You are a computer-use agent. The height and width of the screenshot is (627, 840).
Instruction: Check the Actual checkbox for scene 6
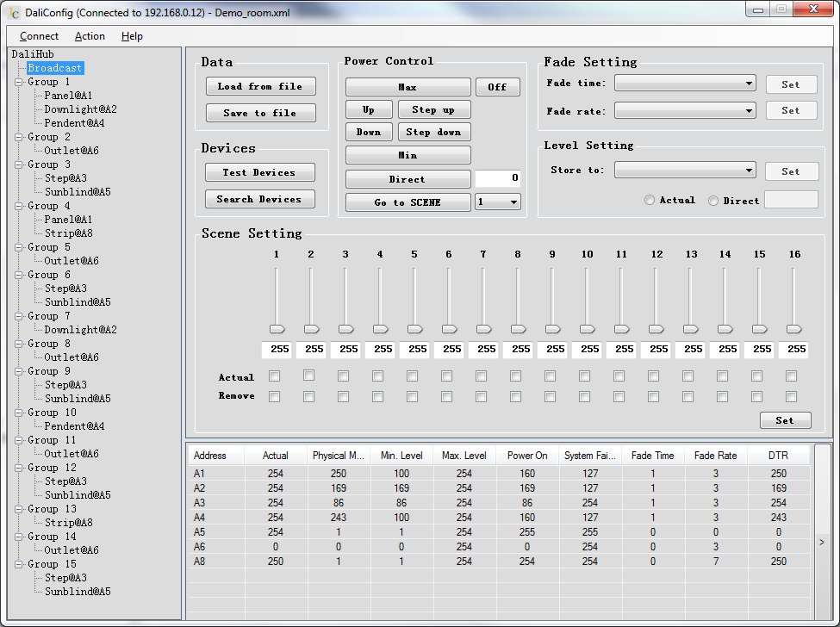(x=446, y=376)
